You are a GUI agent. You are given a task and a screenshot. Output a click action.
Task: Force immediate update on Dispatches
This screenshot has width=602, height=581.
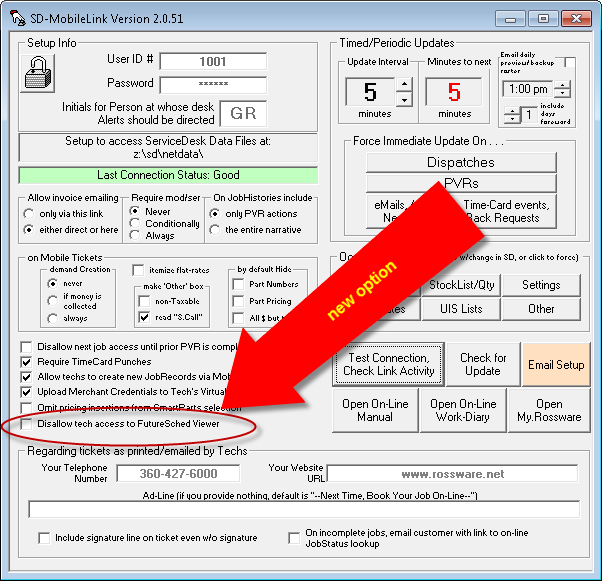point(460,162)
